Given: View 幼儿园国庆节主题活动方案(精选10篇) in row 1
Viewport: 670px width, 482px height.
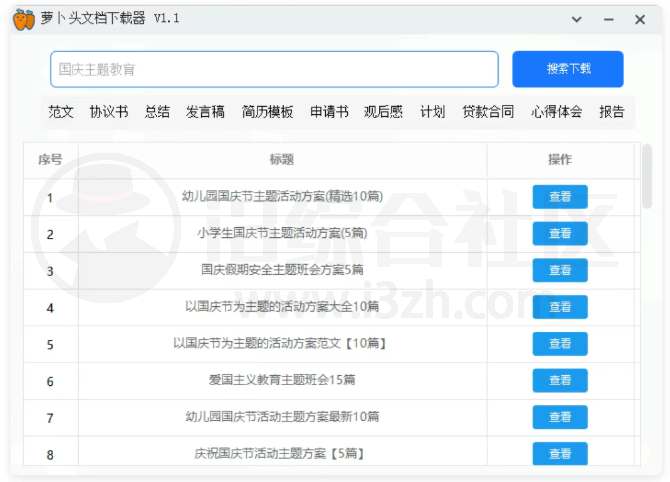Looking at the screenshot, I should [560, 197].
